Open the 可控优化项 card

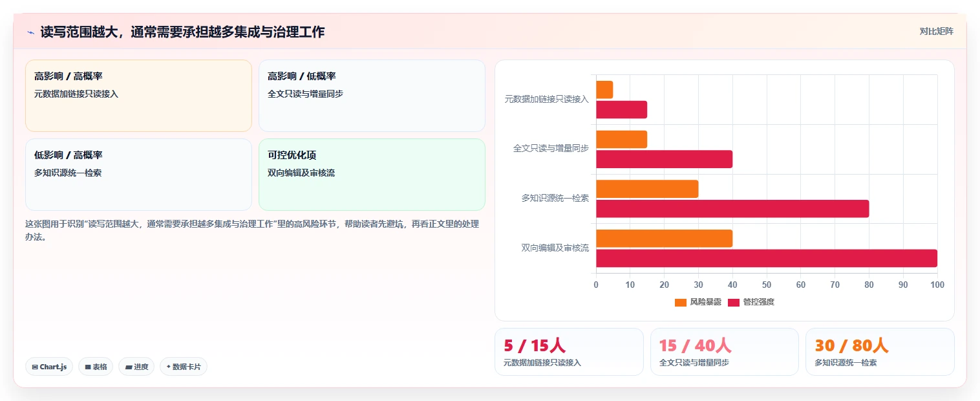pyautogui.click(x=372, y=175)
